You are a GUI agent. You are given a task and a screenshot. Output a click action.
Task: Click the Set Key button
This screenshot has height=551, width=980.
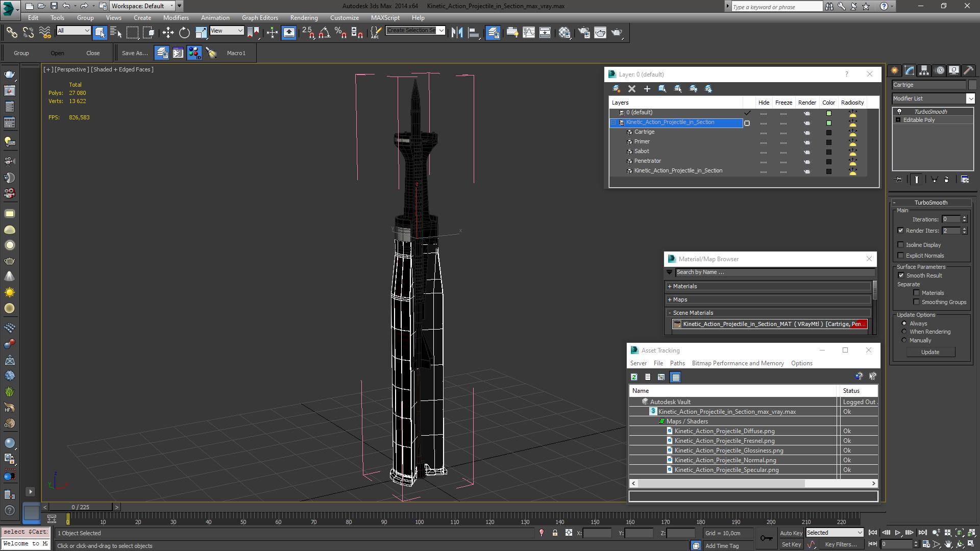point(791,544)
